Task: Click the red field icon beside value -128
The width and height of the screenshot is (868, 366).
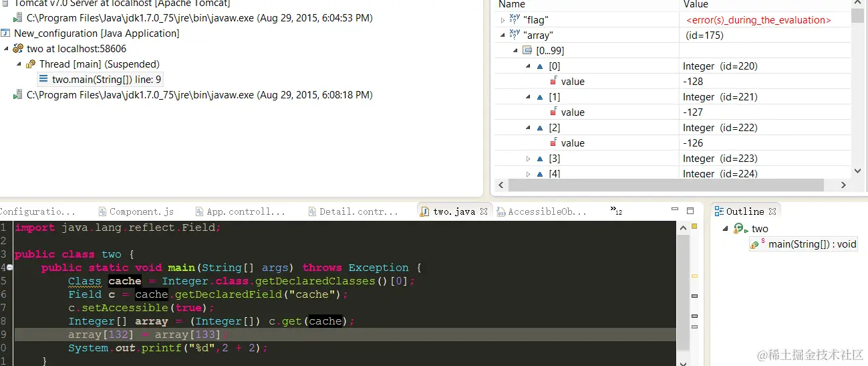Action: coord(553,81)
